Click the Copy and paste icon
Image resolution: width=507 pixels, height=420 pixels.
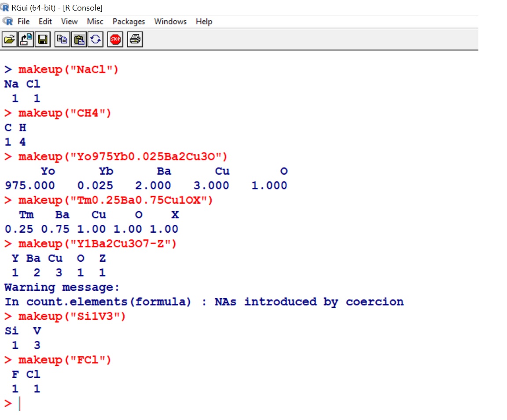pos(95,40)
